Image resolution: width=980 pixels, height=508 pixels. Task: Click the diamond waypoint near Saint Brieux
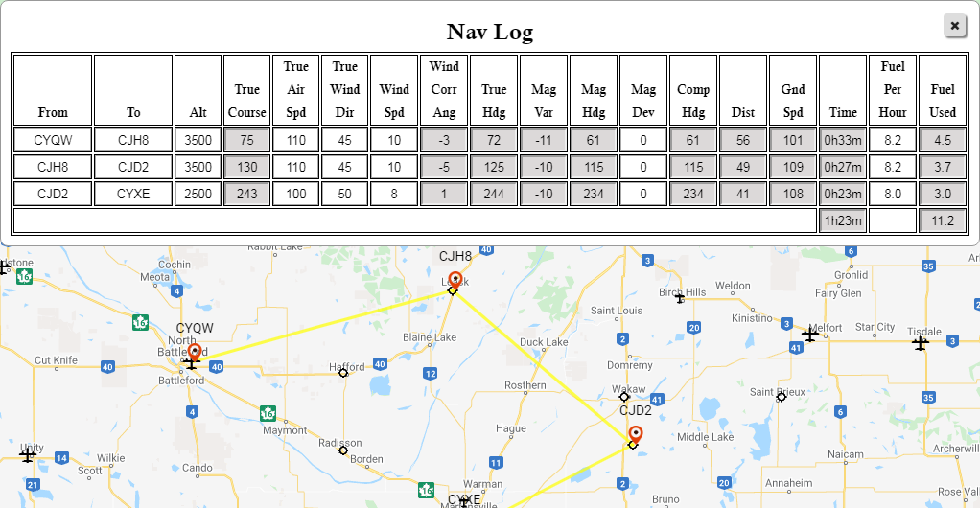[782, 397]
